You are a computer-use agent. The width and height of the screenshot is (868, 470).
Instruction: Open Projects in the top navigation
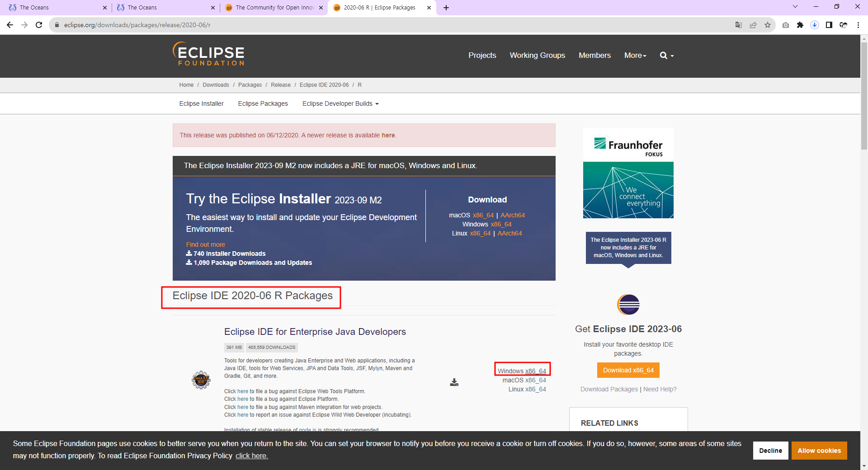[x=482, y=56]
